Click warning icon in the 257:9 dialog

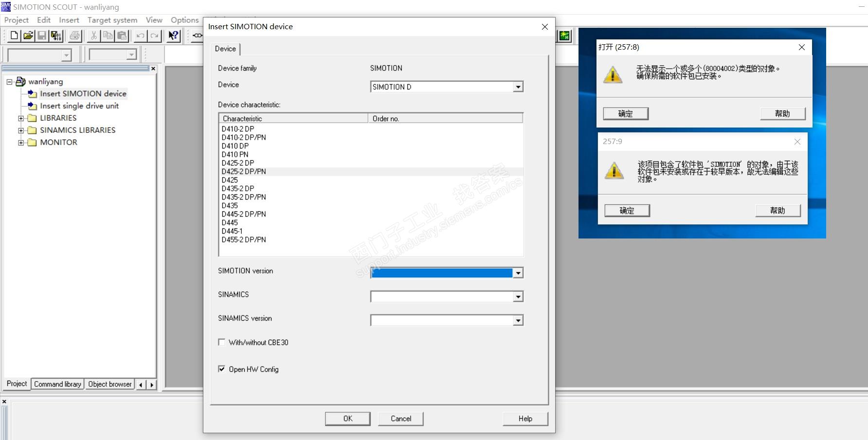(614, 170)
